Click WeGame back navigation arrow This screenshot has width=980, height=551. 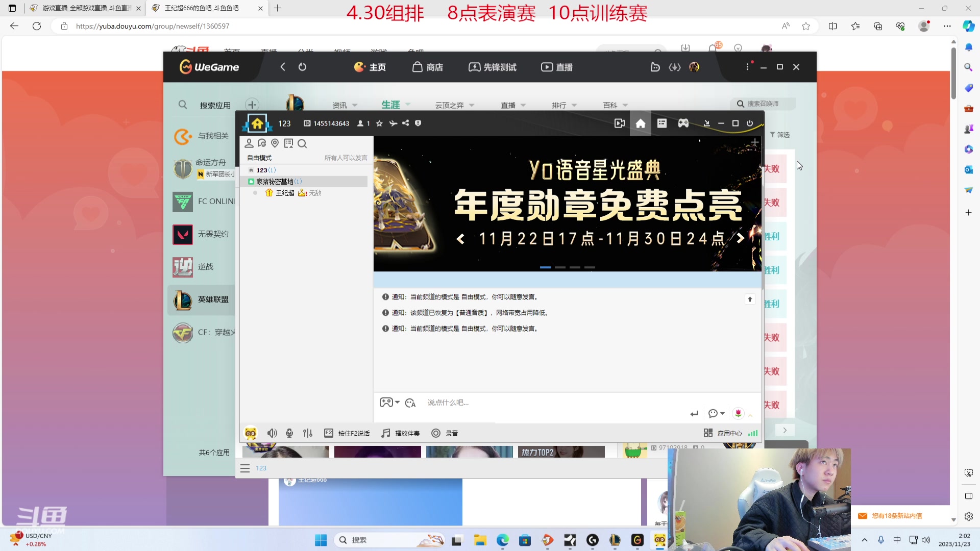283,67
